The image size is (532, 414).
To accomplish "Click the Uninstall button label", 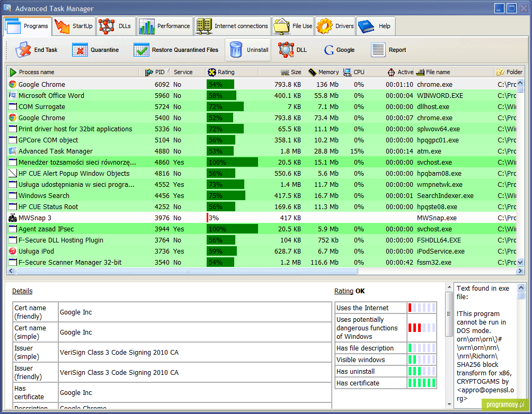I will 258,50.
